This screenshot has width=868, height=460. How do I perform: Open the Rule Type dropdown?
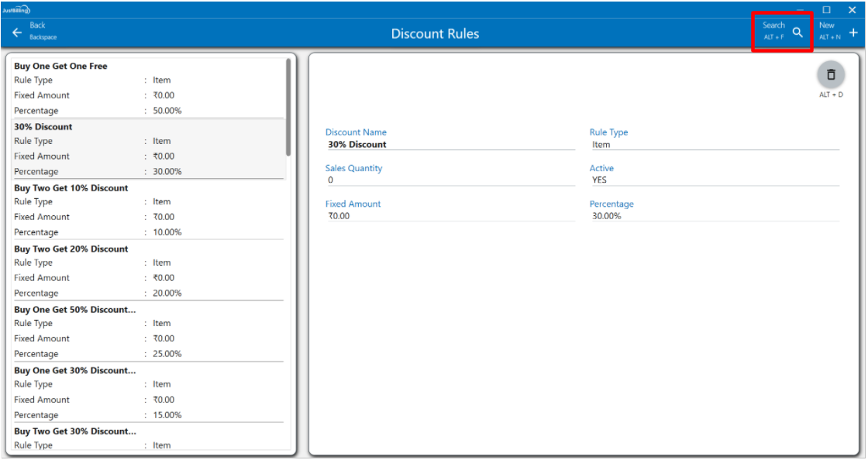pos(713,144)
